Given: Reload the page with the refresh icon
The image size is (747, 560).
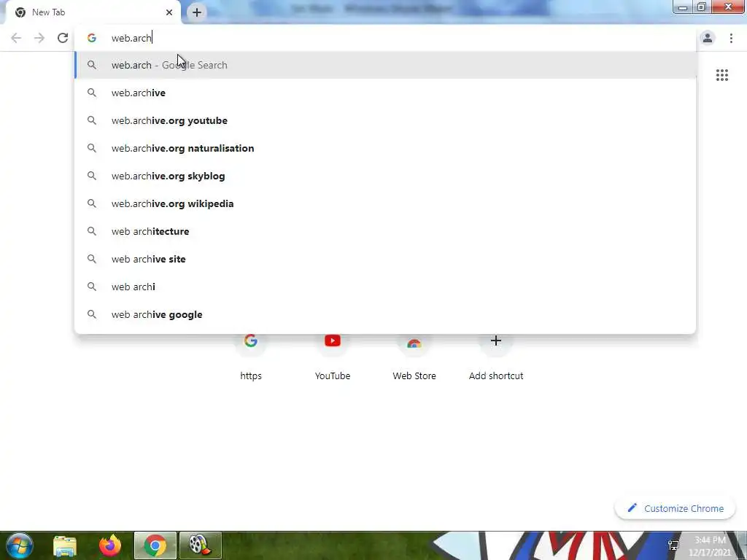Looking at the screenshot, I should tap(63, 38).
